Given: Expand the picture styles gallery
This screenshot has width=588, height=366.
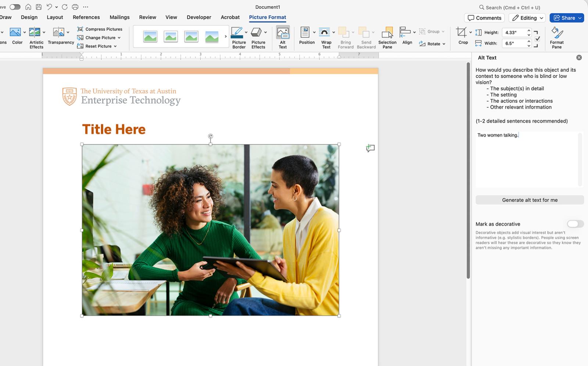Looking at the screenshot, I should tap(225, 36).
